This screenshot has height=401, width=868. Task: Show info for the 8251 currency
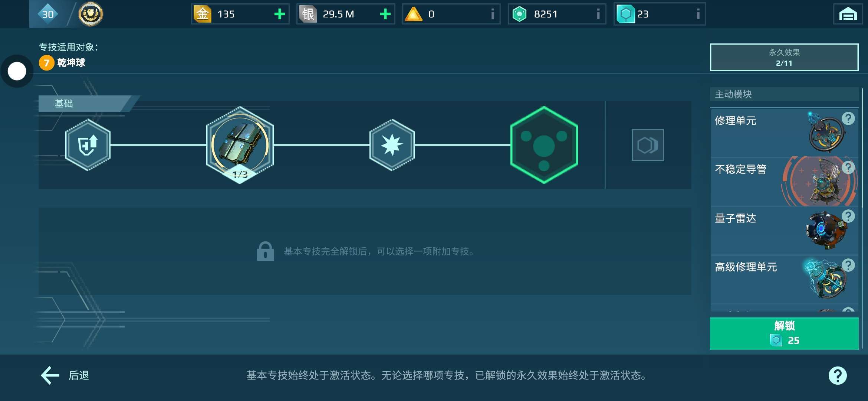598,14
